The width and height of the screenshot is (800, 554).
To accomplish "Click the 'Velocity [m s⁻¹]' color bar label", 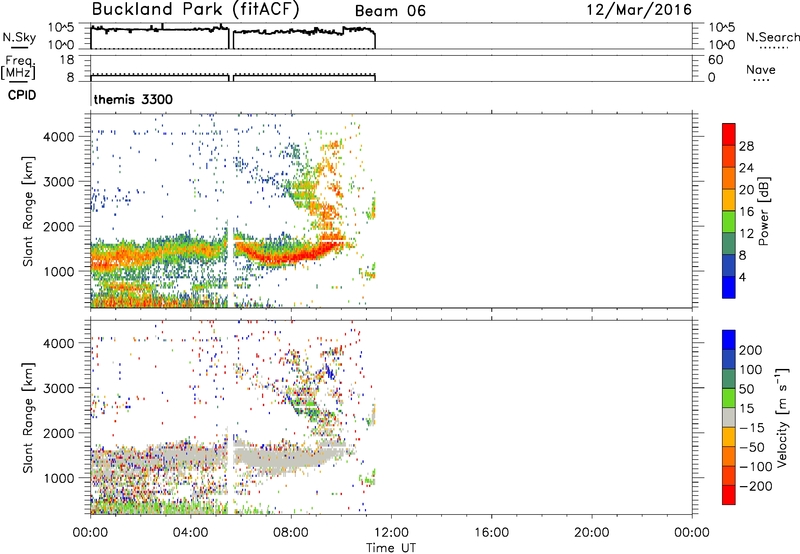I will pos(781,418).
